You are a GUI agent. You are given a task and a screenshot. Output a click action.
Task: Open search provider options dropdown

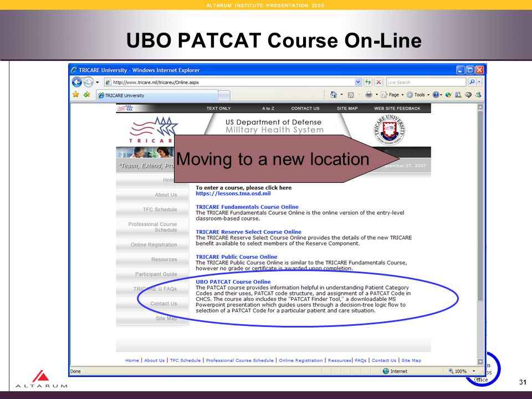click(479, 82)
